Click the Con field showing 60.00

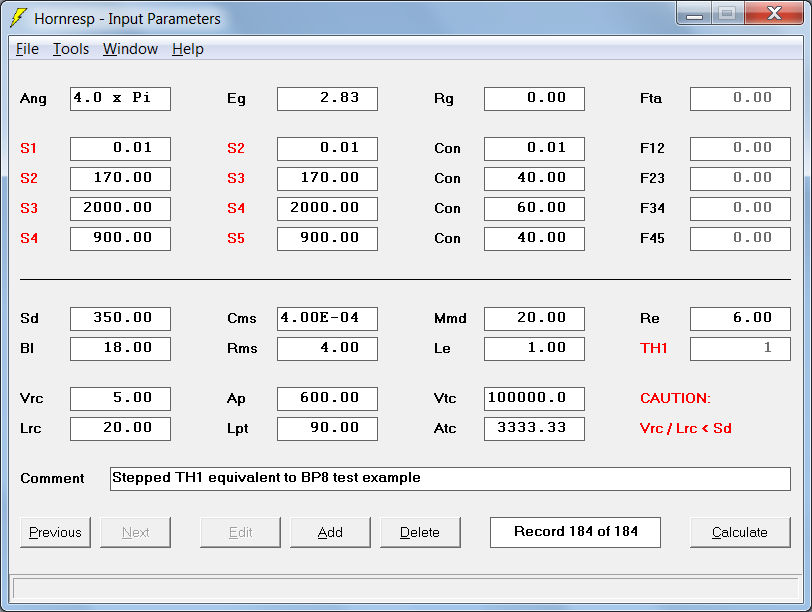[534, 209]
